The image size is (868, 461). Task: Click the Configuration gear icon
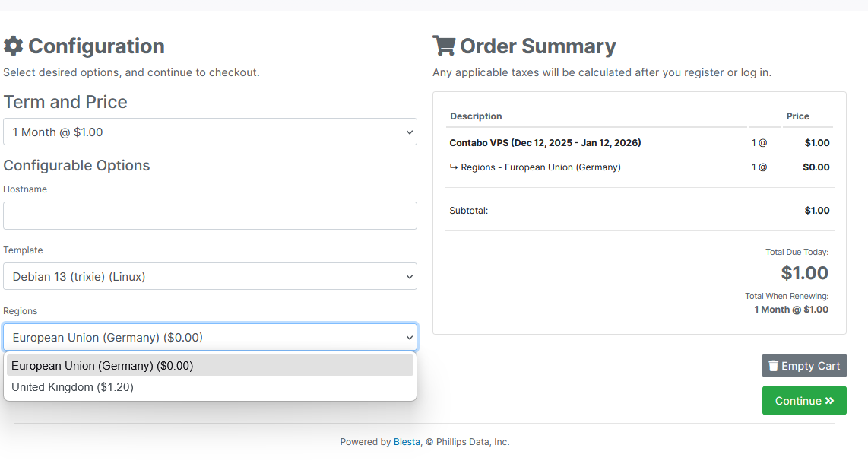[x=13, y=46]
